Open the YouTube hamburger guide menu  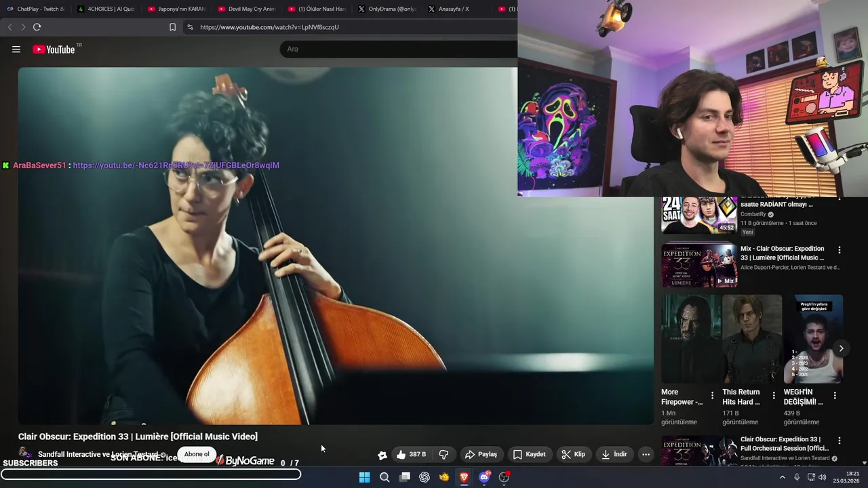pos(16,49)
